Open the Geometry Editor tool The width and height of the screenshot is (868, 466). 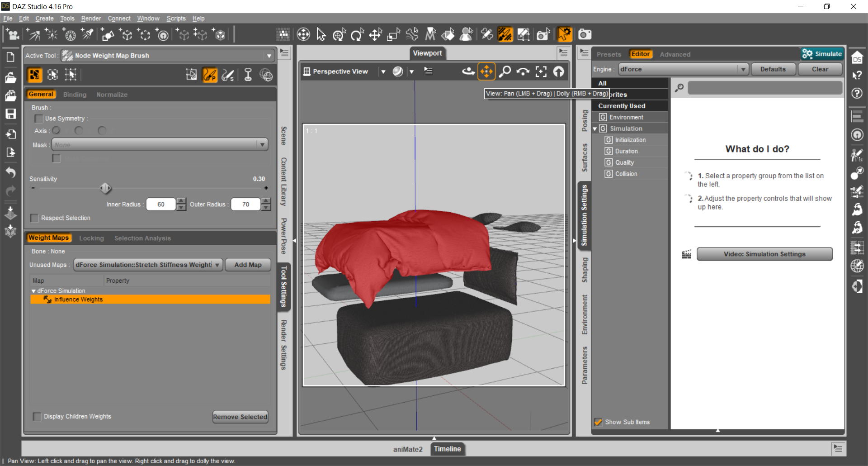pyautogui.click(x=524, y=34)
